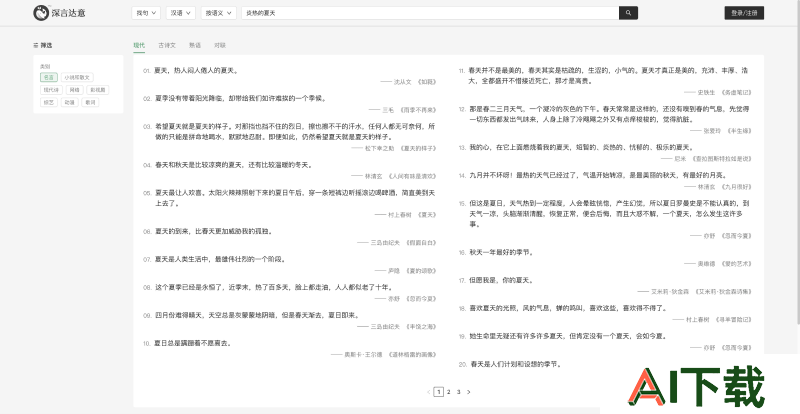Click the 深言达意 logo icon

click(x=41, y=13)
